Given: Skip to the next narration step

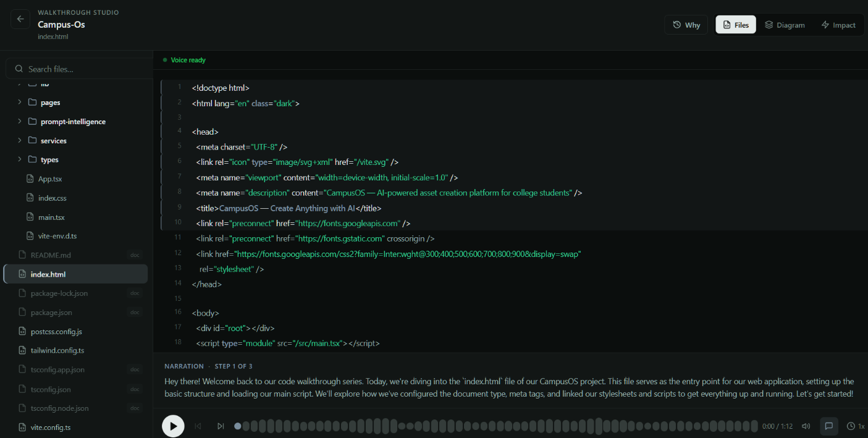Looking at the screenshot, I should coord(221,426).
